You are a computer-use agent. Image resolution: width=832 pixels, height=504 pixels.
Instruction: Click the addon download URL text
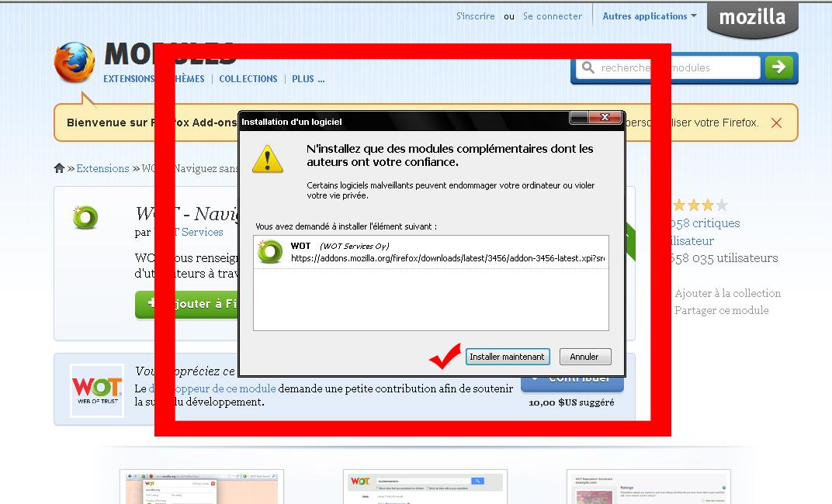tap(448, 258)
